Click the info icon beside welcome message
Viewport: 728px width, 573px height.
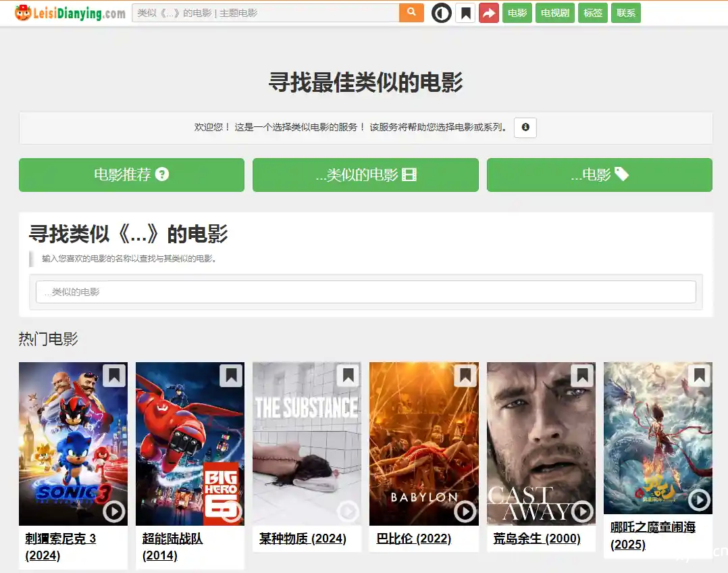coord(525,127)
